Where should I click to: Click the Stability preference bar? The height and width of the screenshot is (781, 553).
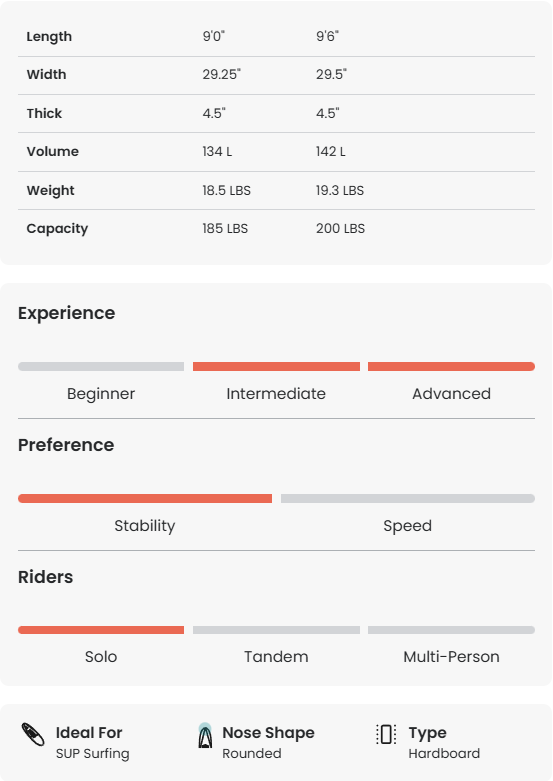point(145,499)
